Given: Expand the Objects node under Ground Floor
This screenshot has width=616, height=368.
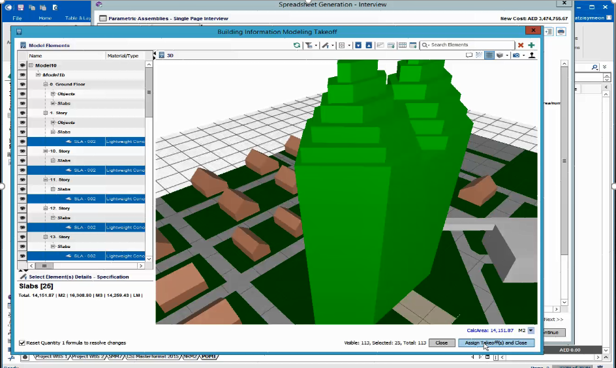Looking at the screenshot, I should pos(53,94).
